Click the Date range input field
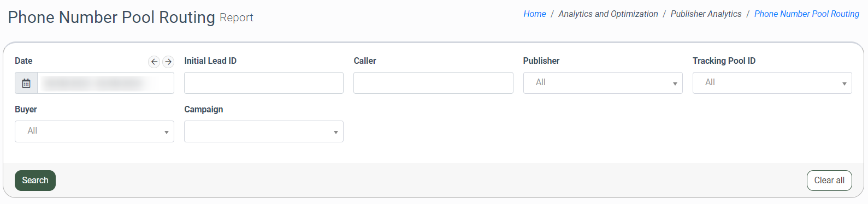Image resolution: width=868 pixels, height=204 pixels. coord(106,83)
